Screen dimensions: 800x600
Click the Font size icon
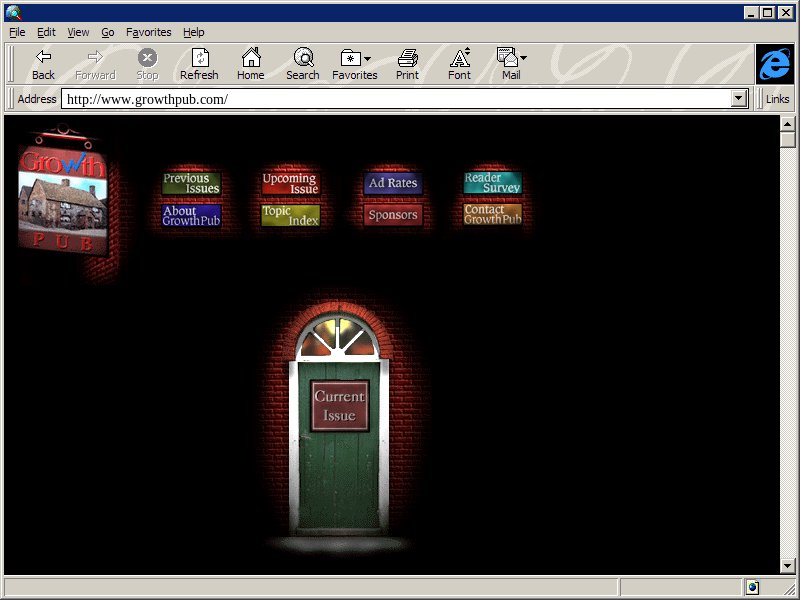[459, 58]
